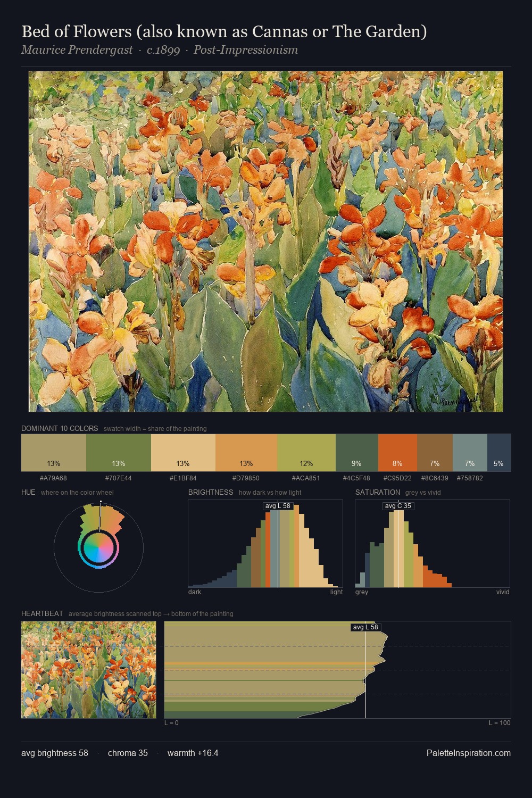The image size is (532, 798).
Task: Click the HUE section heading
Action: coord(28,492)
